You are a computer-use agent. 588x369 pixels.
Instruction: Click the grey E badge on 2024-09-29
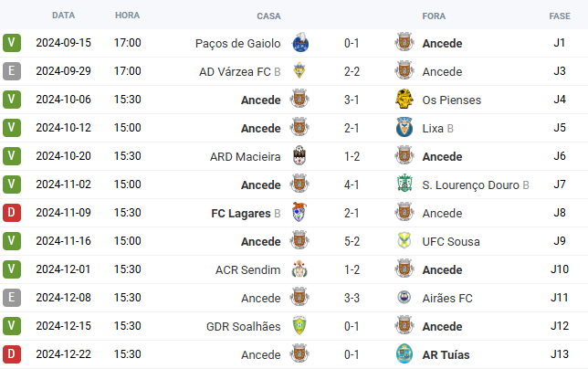[x=12, y=71]
